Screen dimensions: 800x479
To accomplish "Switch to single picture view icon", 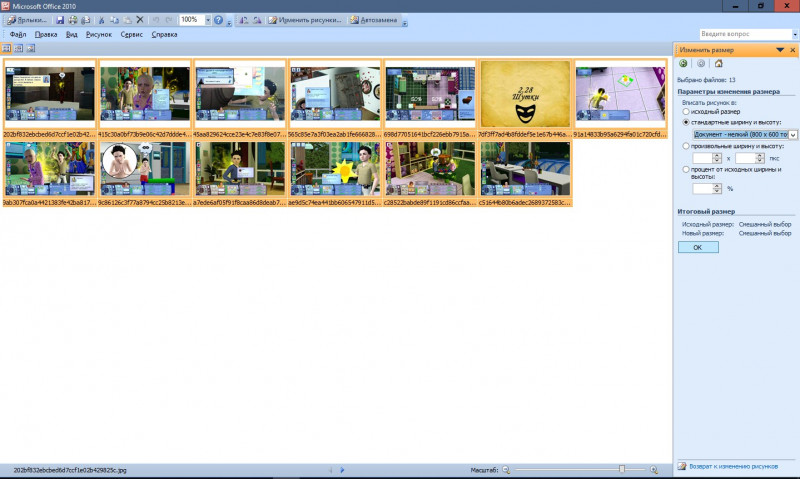I will [x=31, y=48].
